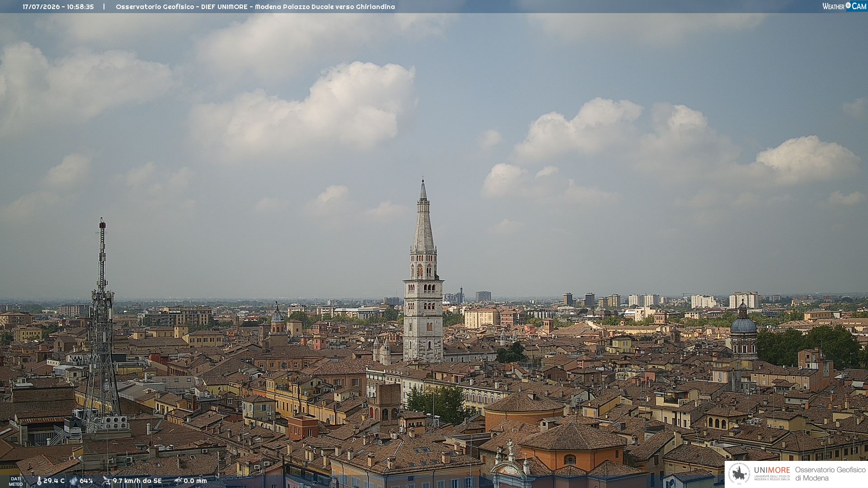
Task: Click the UNIMORE wordmark text
Action: (772, 470)
